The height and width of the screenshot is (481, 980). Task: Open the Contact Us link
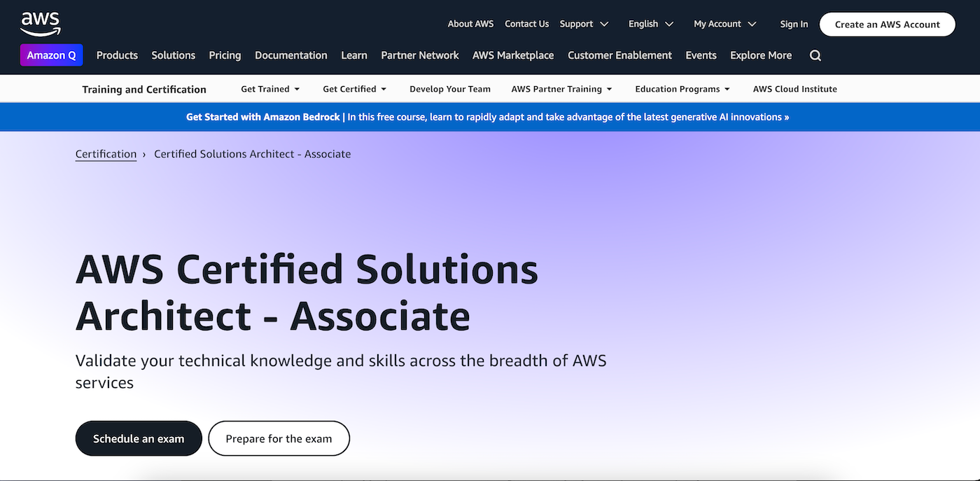526,24
